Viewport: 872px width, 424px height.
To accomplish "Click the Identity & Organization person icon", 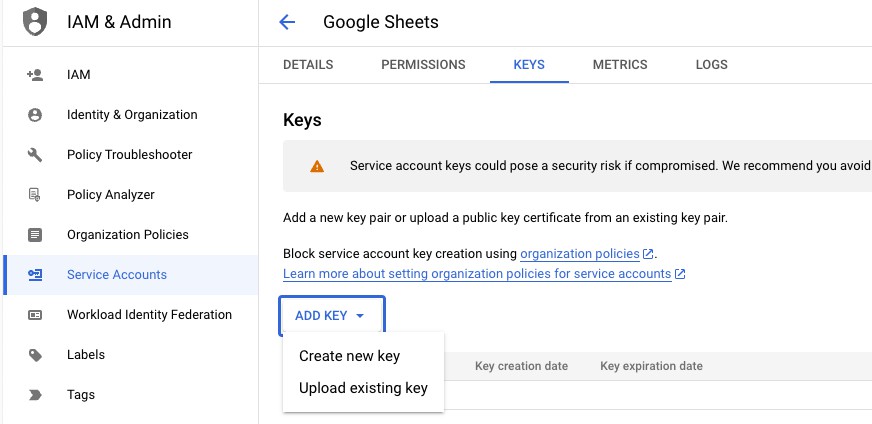I will 35,115.
